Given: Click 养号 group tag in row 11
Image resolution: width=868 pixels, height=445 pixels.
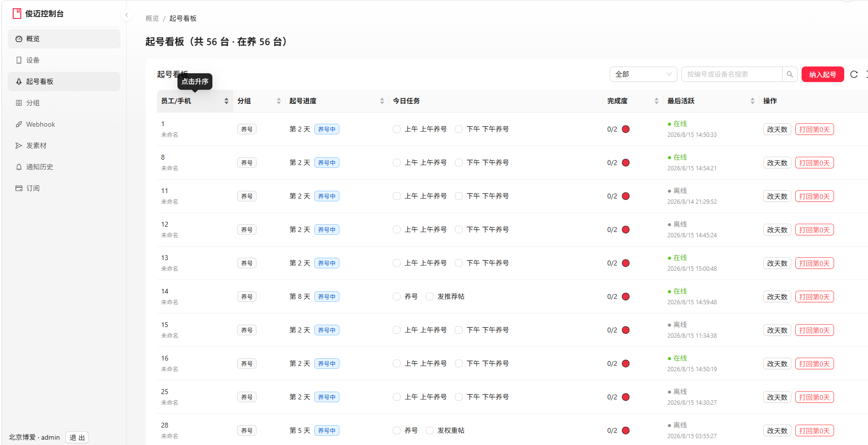Looking at the screenshot, I should [247, 196].
